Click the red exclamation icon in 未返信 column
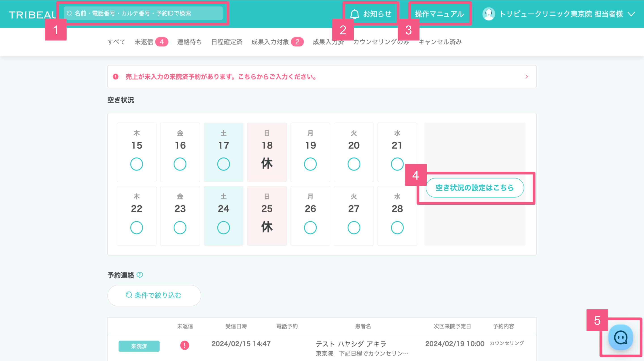 [184, 345]
